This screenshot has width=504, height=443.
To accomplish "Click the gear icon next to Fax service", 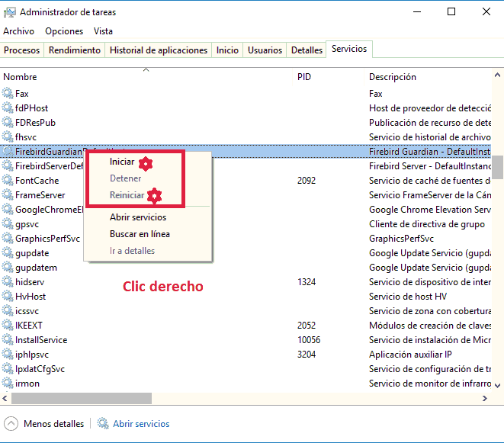I will 8,94.
